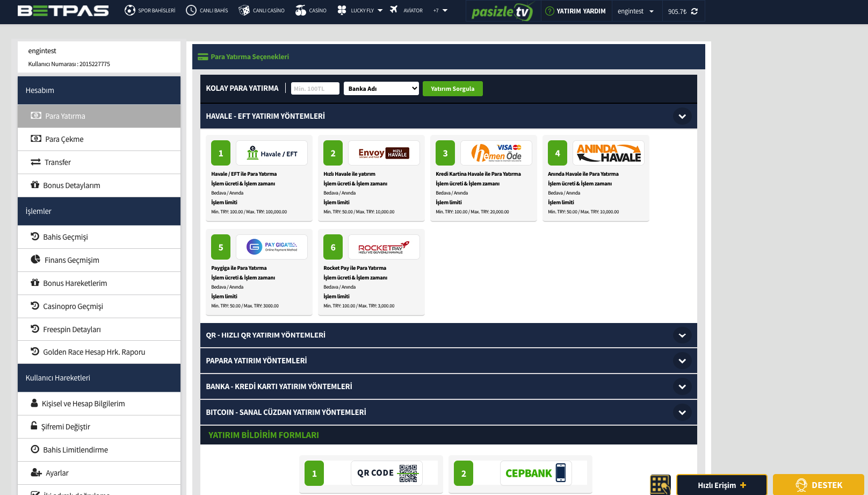This screenshot has height=495, width=868.
Task: Select Para Çekme in the sidebar
Action: pos(99,139)
